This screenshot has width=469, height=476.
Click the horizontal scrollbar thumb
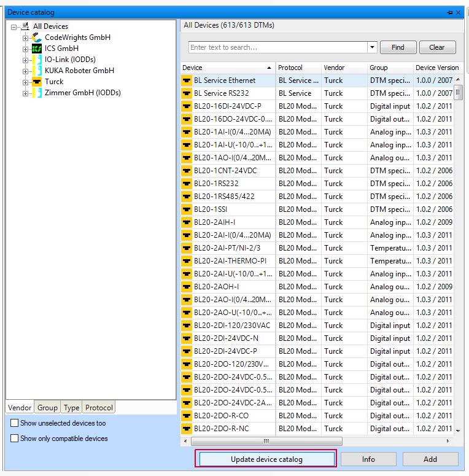pos(266,441)
